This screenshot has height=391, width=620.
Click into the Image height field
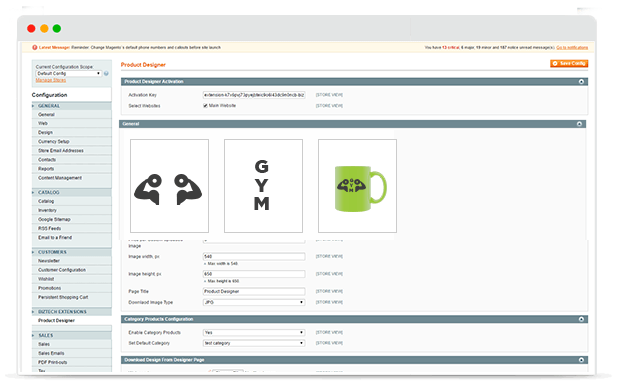tap(254, 274)
